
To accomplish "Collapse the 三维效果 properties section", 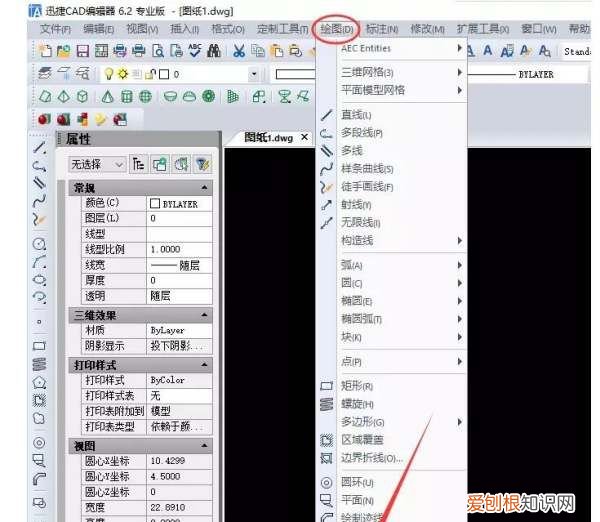I will coord(204,315).
